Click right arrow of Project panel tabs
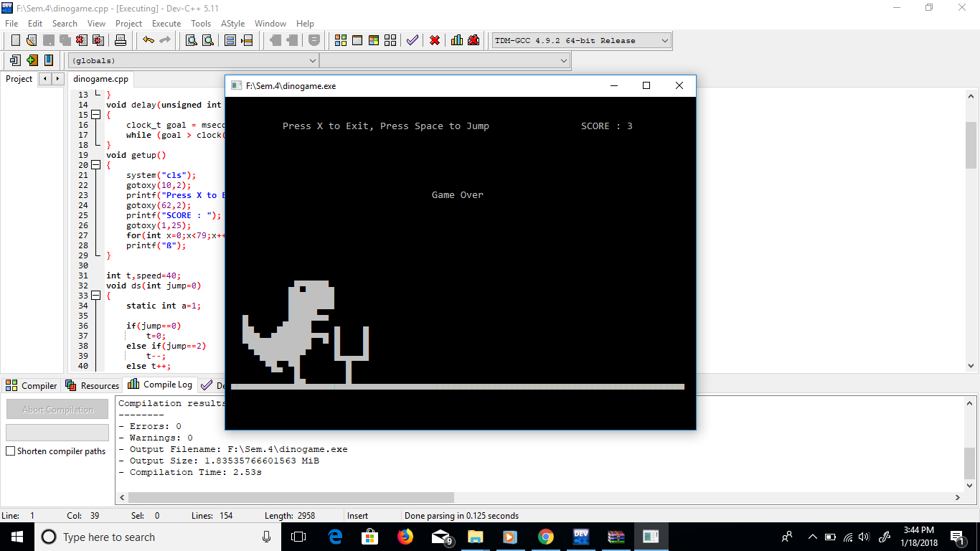The height and width of the screenshot is (551, 980). click(x=58, y=79)
